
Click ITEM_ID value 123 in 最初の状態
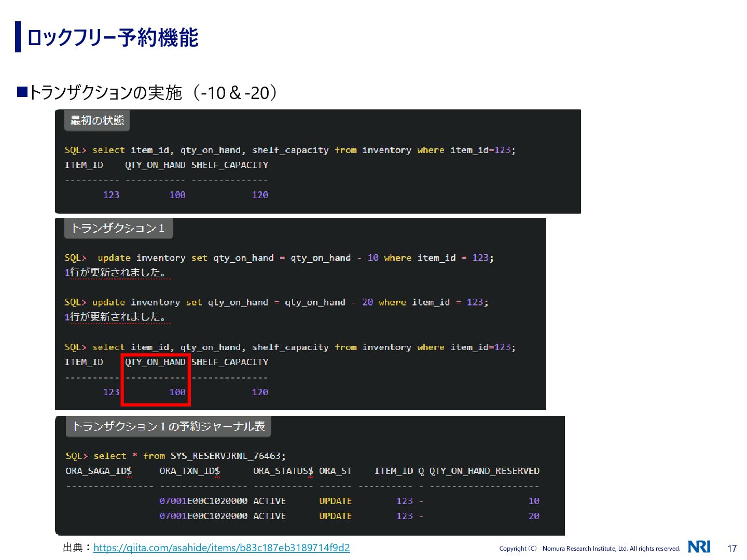point(111,195)
